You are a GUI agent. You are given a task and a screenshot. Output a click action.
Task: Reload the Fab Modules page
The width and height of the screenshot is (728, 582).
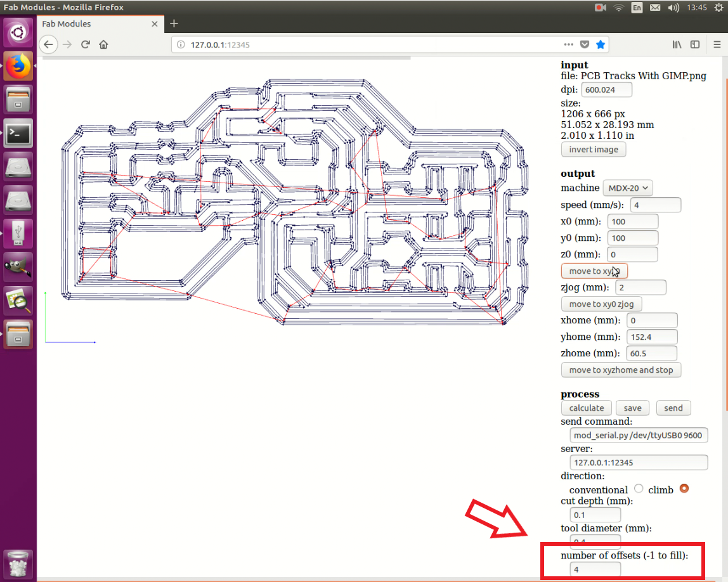(x=85, y=44)
